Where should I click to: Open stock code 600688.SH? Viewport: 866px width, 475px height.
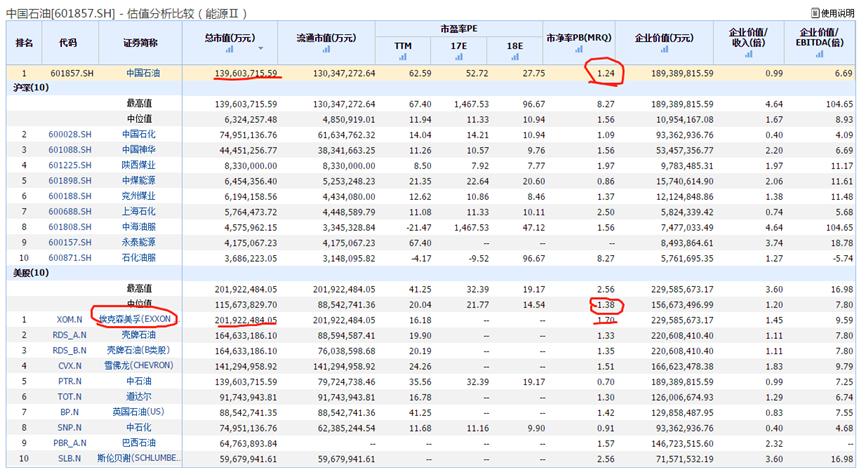pyautogui.click(x=70, y=212)
